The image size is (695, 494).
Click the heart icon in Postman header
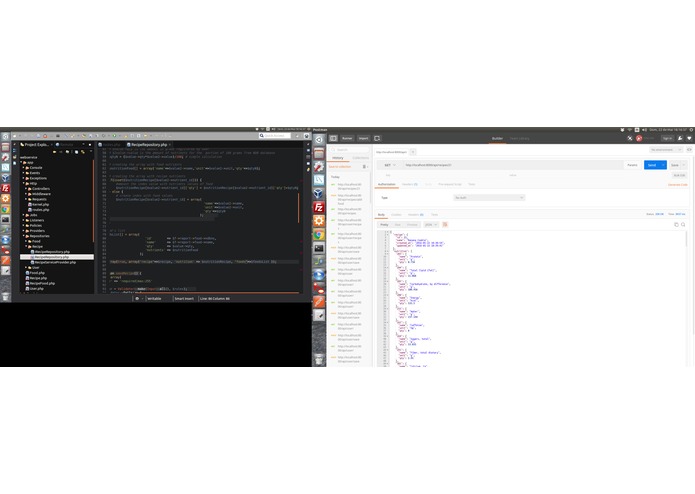(689, 138)
